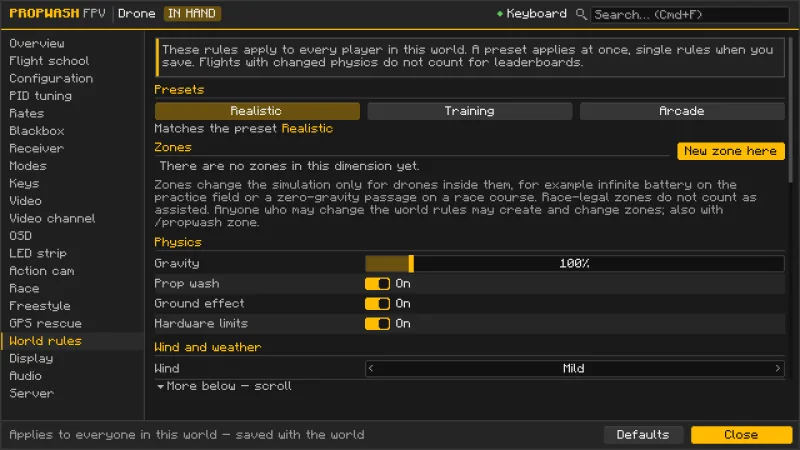Click 'There are no zones' message
The image size is (800, 450).
click(x=289, y=166)
